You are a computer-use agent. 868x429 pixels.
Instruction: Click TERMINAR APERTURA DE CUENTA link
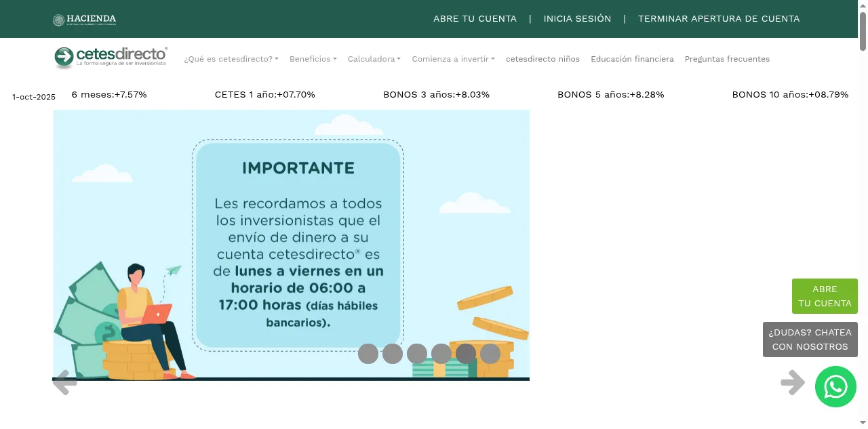(719, 19)
